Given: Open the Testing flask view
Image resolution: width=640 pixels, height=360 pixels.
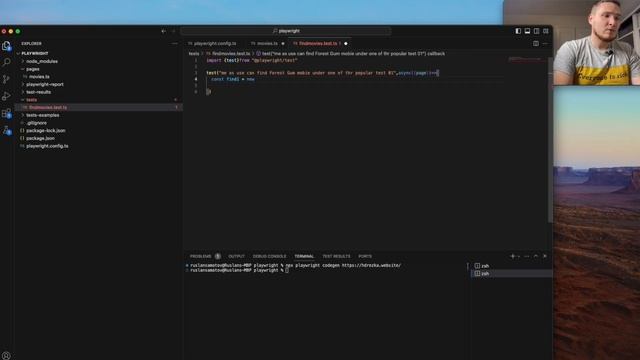Looking at the screenshot, I should point(6,131).
